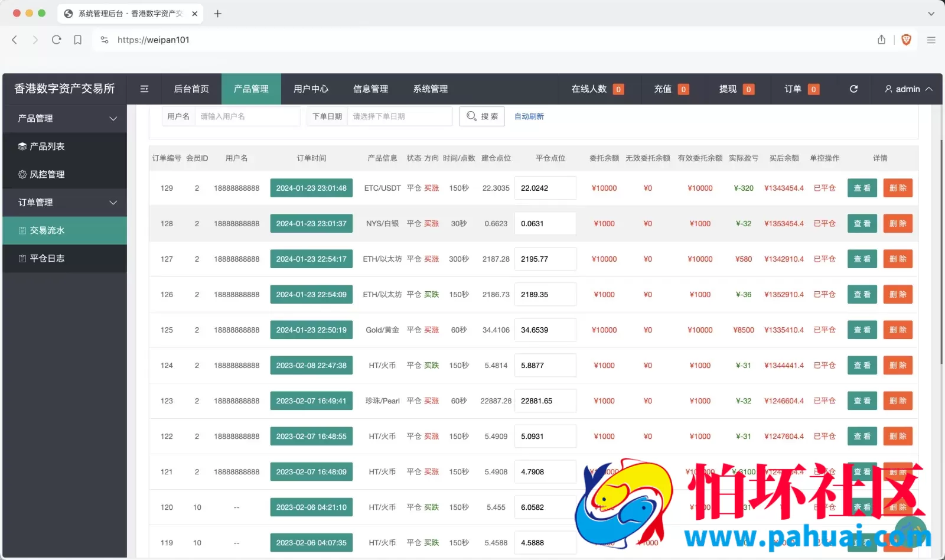The height and width of the screenshot is (560, 945).
Task: Reload the page with browser refresh icon
Action: (x=56, y=40)
